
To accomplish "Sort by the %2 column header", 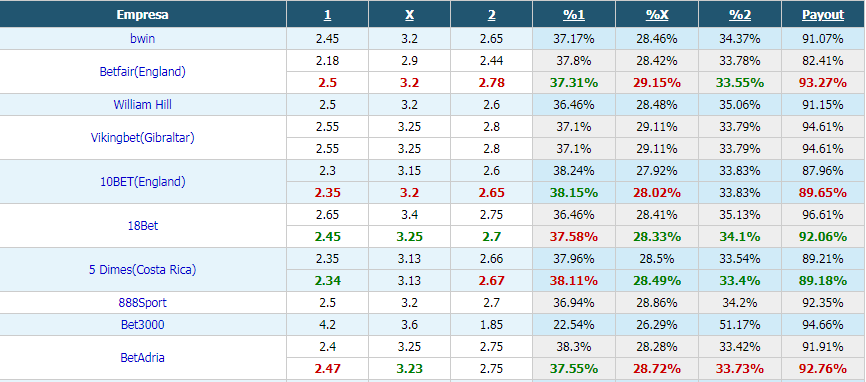I will click(740, 15).
